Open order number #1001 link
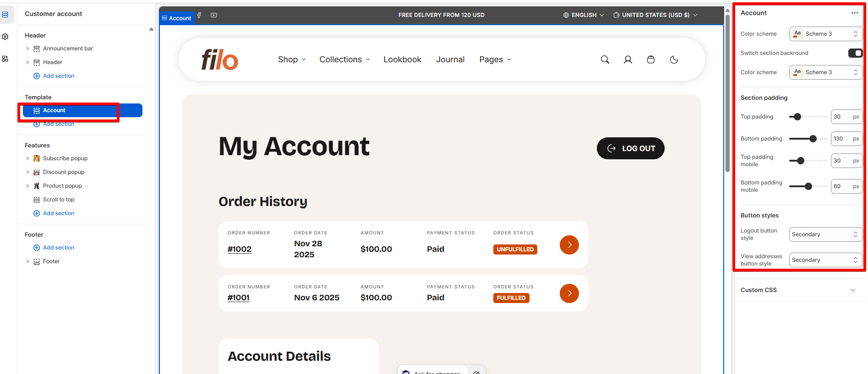Viewport: 868px width, 374px height. (x=239, y=298)
